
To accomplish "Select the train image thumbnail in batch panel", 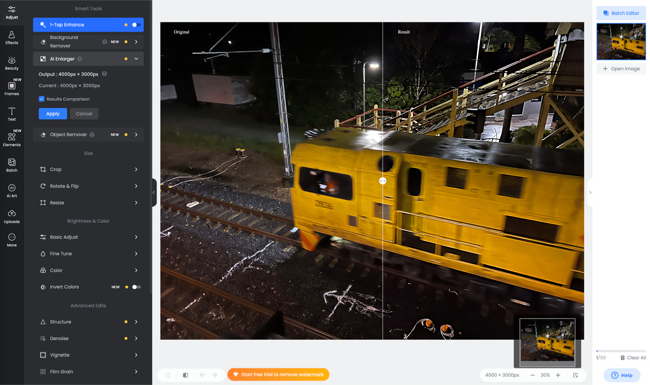I will tap(621, 41).
